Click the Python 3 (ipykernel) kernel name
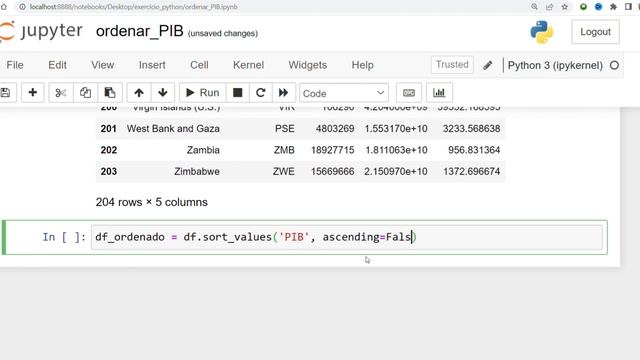 click(x=555, y=65)
